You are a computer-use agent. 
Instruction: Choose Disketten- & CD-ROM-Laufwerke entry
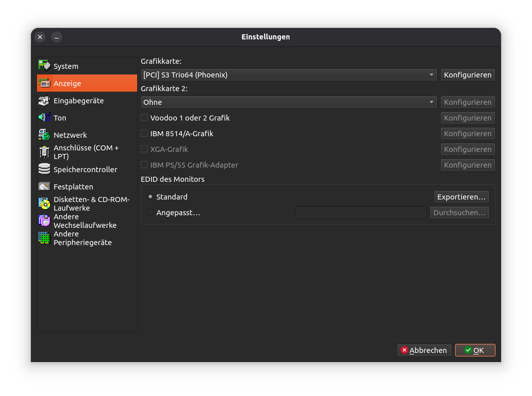coord(87,204)
